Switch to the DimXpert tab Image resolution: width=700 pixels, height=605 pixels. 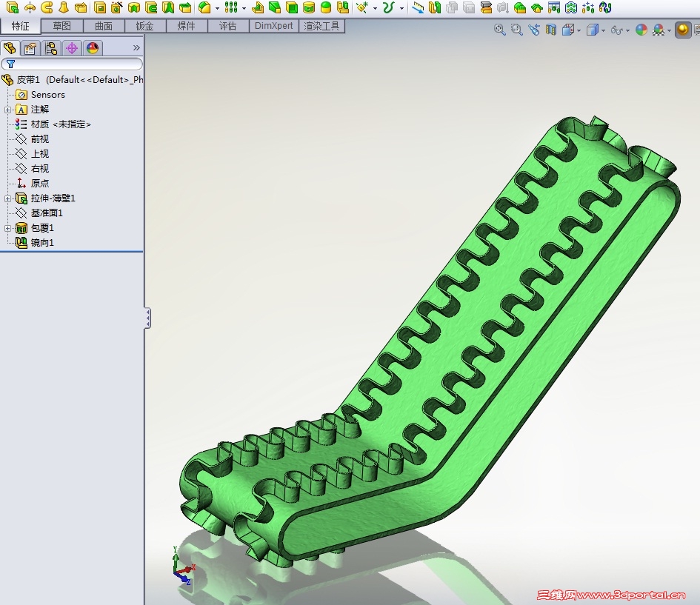[x=273, y=27]
